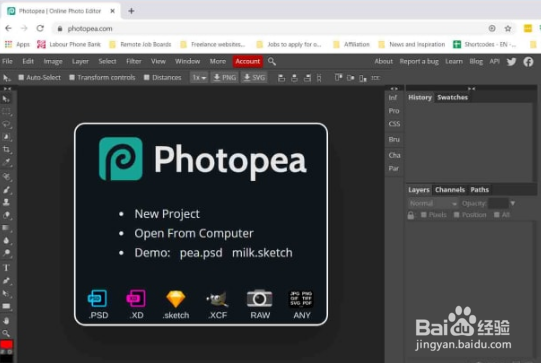Open the milk.sketch demo file
This screenshot has height=363, width=541.
pos(262,253)
